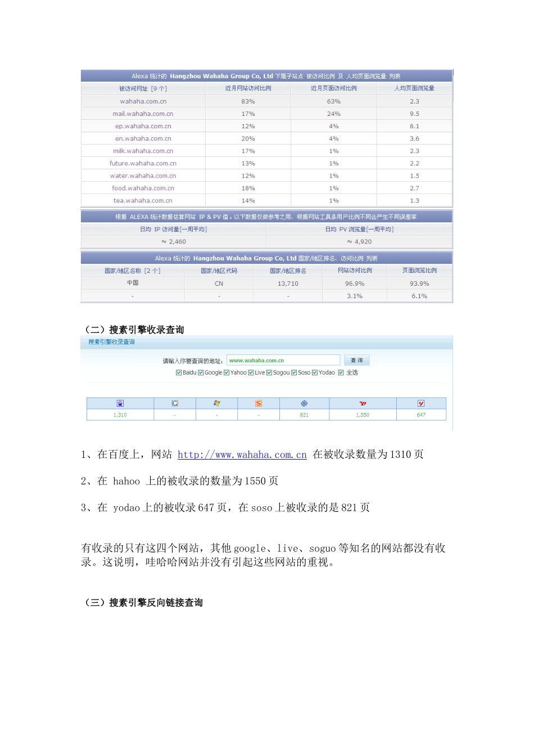The width and height of the screenshot is (534, 756).
Task: Click the 647 Yodao indexed count
Action: [x=421, y=415]
